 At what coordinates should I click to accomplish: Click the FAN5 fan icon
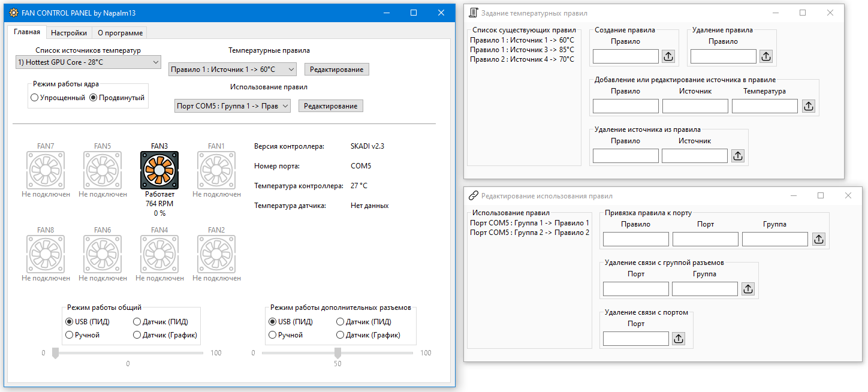tap(103, 170)
